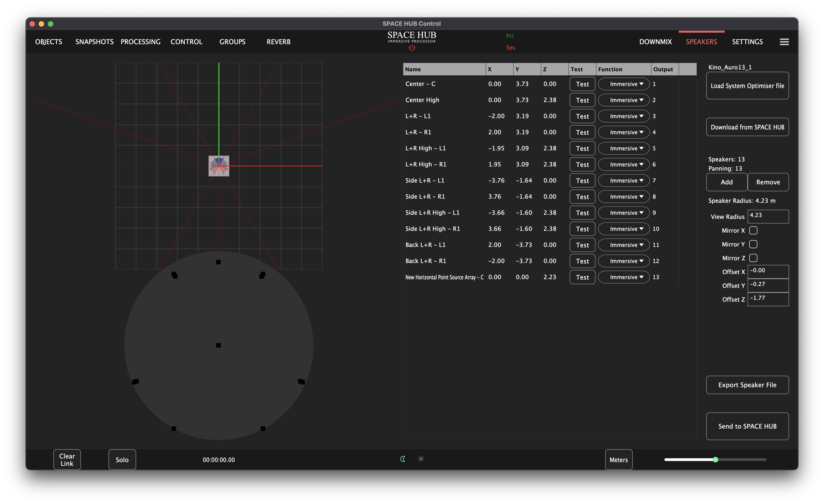Switch to light mode sun icon
This screenshot has height=504, width=824.
421,459
